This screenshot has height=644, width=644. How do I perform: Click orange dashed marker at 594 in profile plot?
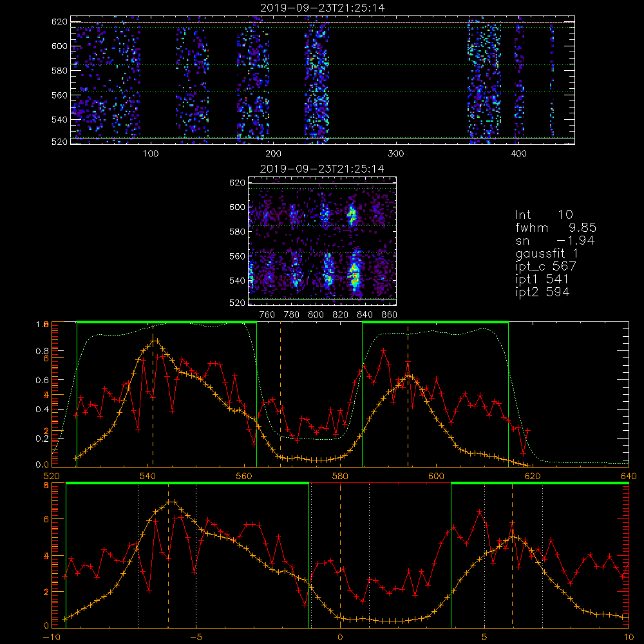(x=408, y=394)
